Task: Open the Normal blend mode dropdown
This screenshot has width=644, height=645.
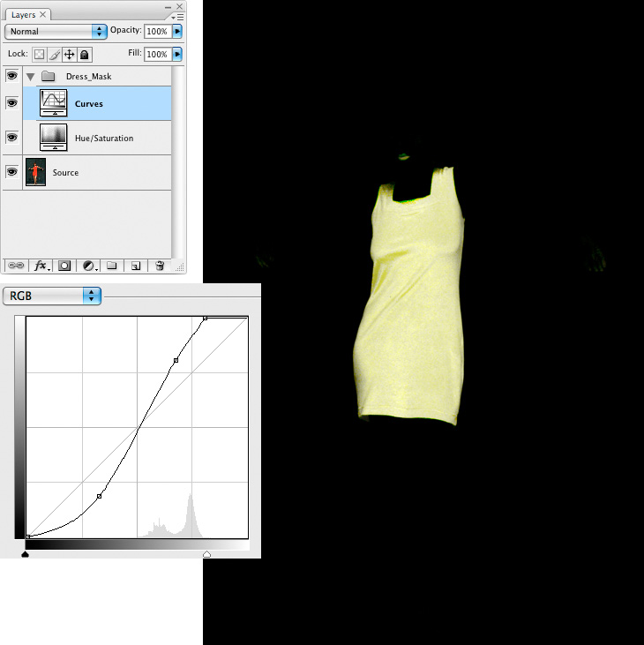Action: (x=56, y=31)
